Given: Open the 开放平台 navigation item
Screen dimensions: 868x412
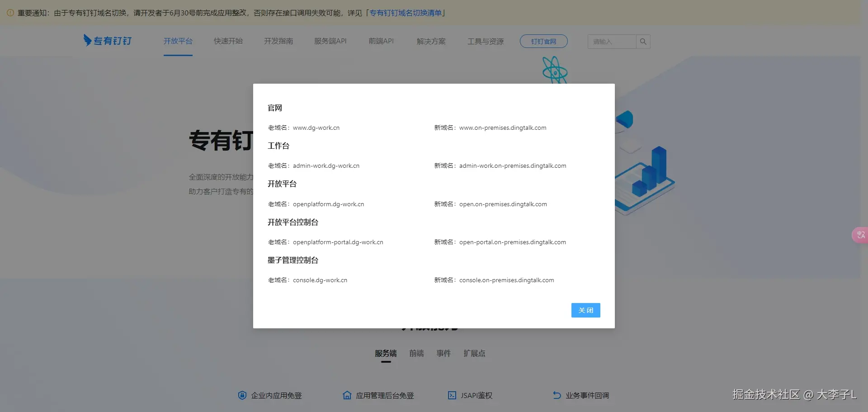Looking at the screenshot, I should point(178,41).
